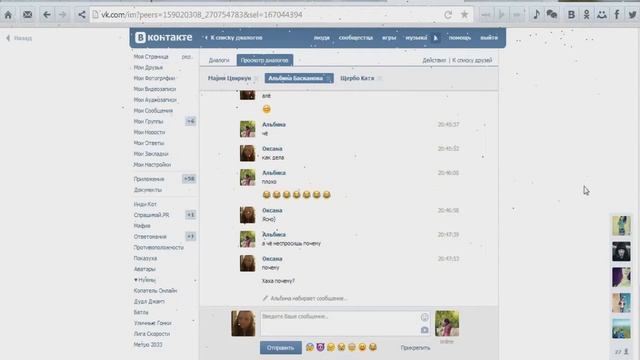Click Оксана's name on the 'как дела' message
Viewport: 640px width, 360px height.
272,149
